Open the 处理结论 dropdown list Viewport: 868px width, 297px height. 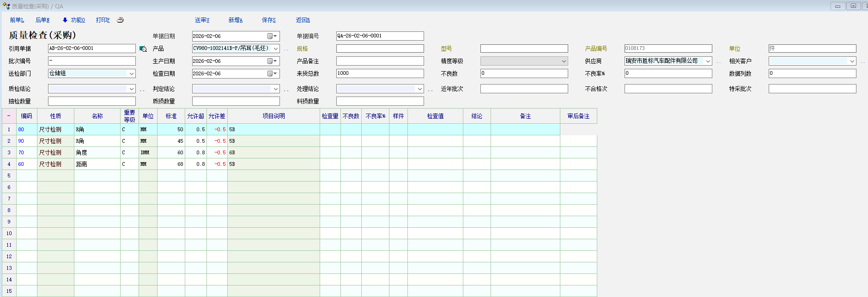tap(420, 89)
